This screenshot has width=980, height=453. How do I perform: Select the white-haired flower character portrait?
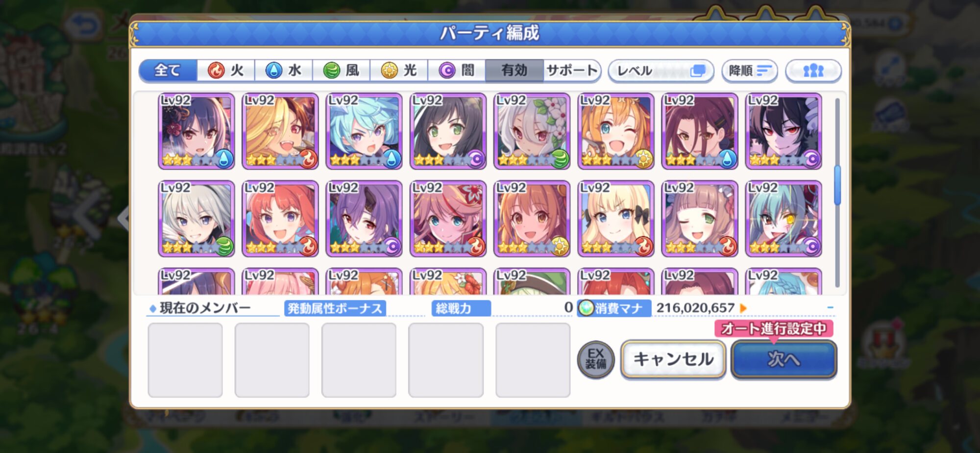532,131
